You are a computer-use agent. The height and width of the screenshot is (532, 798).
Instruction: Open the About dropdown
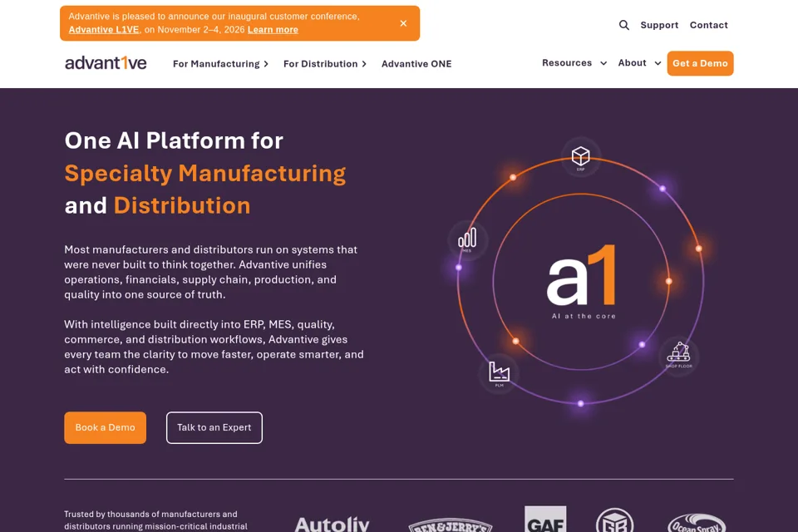[639, 62]
